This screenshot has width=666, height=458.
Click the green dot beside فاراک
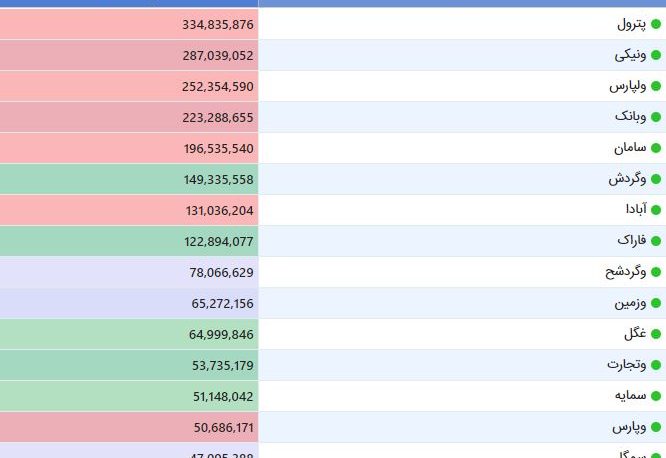point(656,241)
